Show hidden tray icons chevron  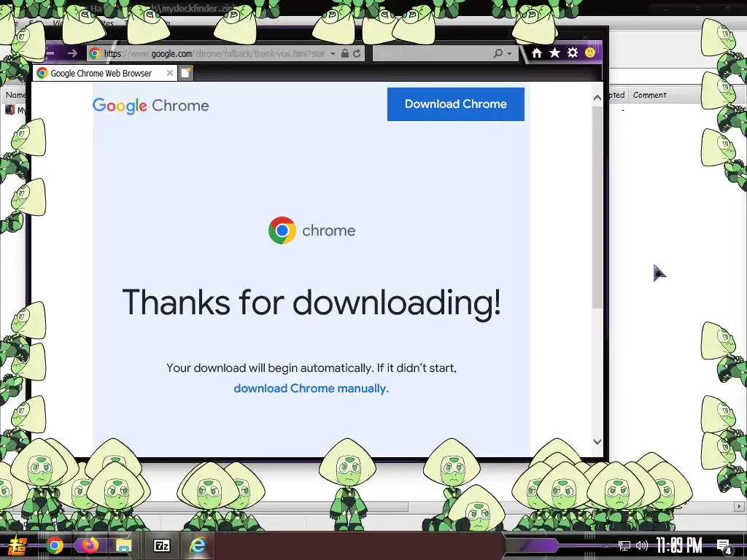pos(606,545)
